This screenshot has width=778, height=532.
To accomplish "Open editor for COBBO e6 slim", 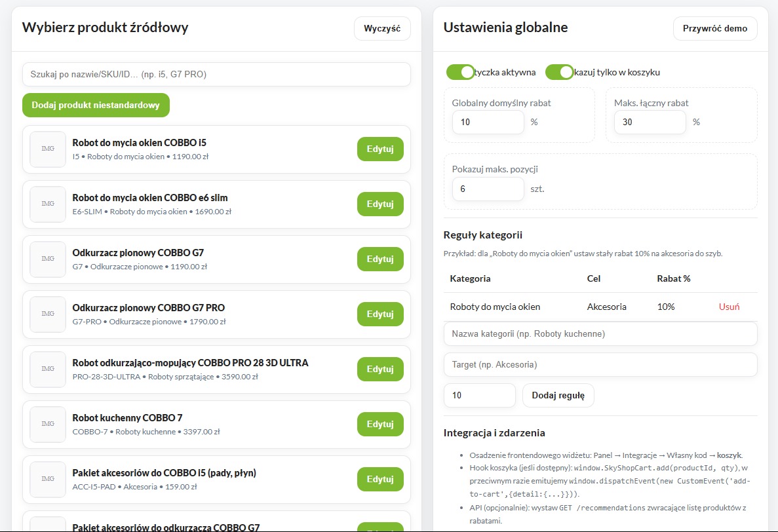I will pyautogui.click(x=379, y=204).
